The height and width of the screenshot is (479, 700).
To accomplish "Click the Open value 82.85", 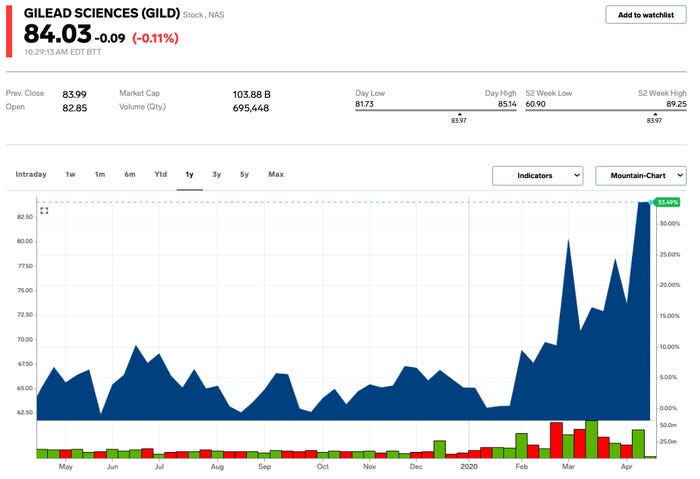I will tap(75, 108).
